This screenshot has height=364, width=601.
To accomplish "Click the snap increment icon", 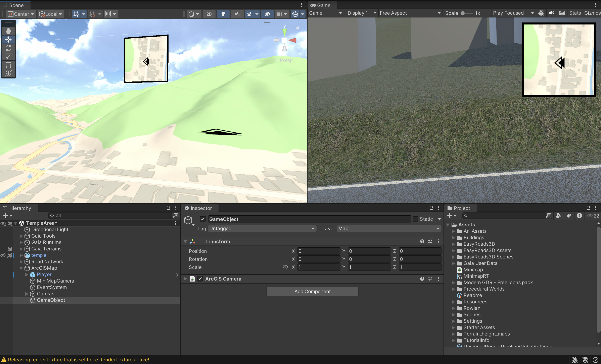I will (108, 14).
